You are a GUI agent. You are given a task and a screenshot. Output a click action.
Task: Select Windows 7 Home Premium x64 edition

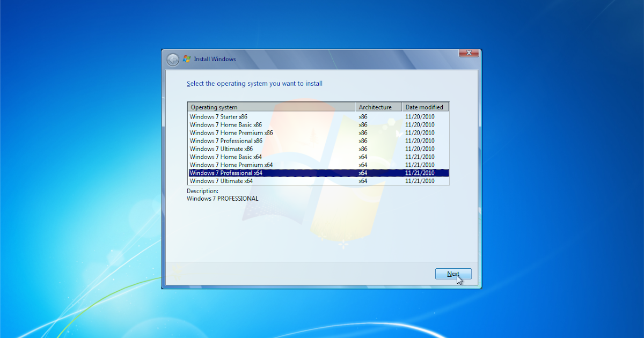tap(231, 165)
